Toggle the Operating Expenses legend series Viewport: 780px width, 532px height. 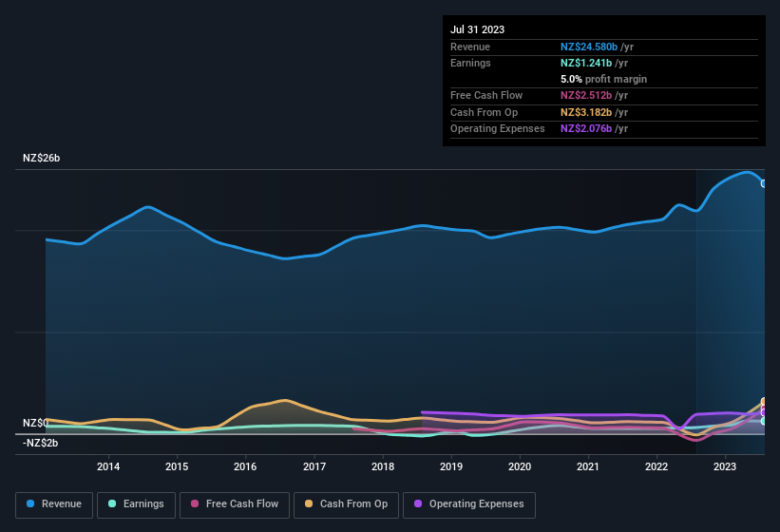(x=469, y=504)
